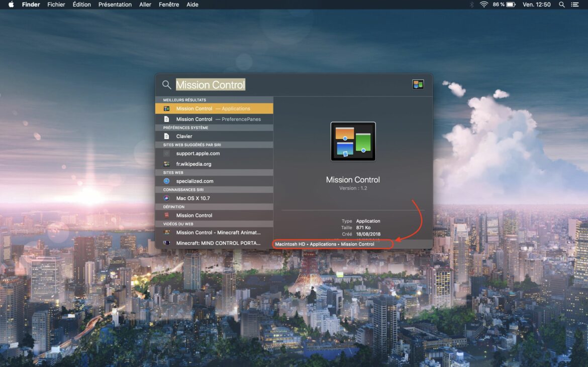Click the large Mission Control preview icon
This screenshot has height=367, width=588.
tap(353, 142)
